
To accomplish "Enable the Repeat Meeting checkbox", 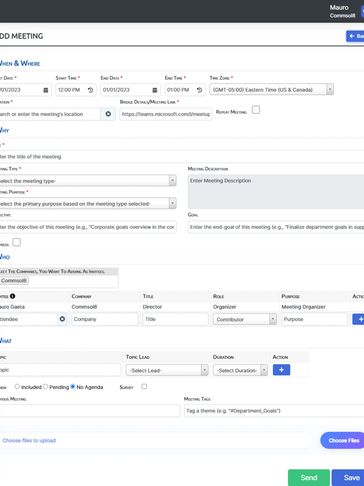I will click(256, 110).
